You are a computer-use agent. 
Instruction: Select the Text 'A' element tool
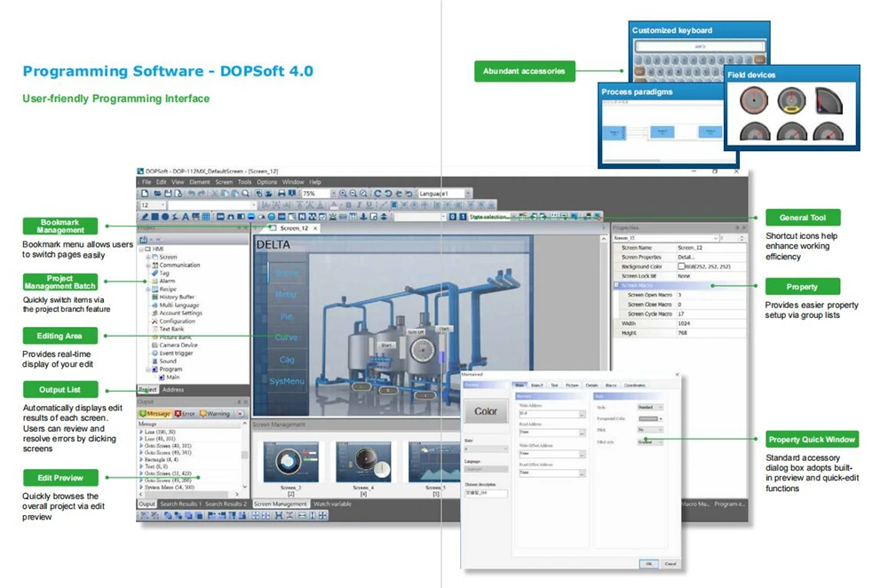(x=186, y=217)
